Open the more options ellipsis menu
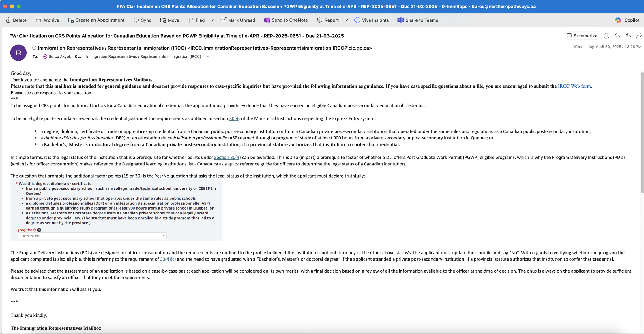The height and width of the screenshot is (334, 644). click(448, 20)
